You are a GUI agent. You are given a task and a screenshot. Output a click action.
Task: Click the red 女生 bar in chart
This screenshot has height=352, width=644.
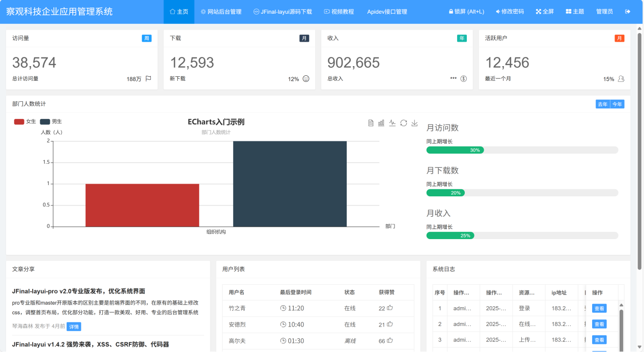tap(142, 205)
